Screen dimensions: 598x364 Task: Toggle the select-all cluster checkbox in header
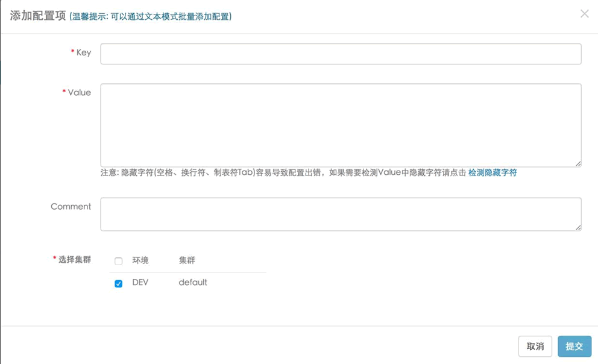click(x=119, y=261)
